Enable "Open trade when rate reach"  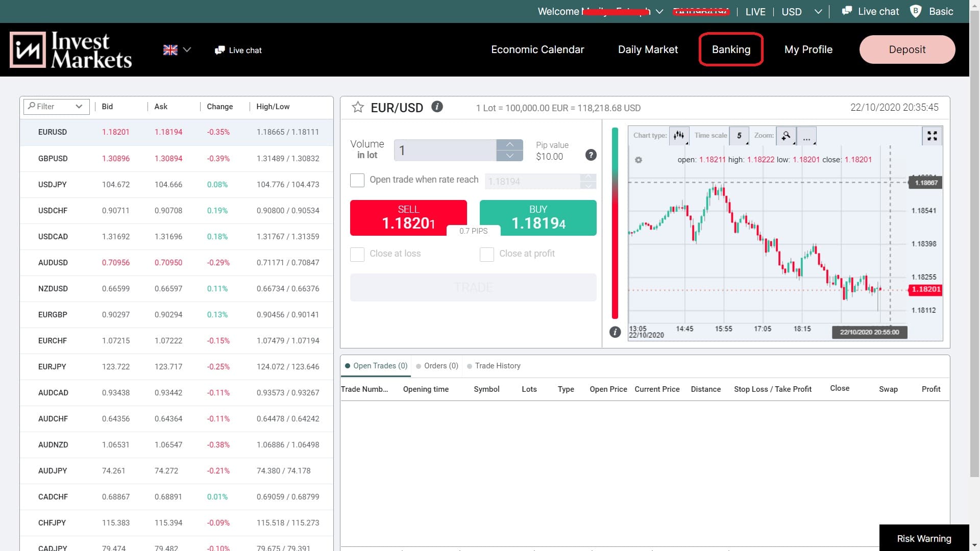tap(357, 180)
